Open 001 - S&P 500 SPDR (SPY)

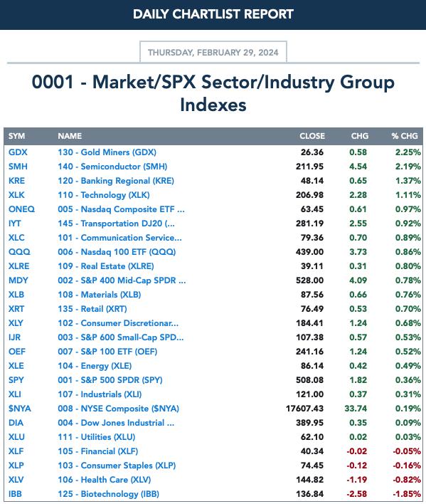pos(110,380)
